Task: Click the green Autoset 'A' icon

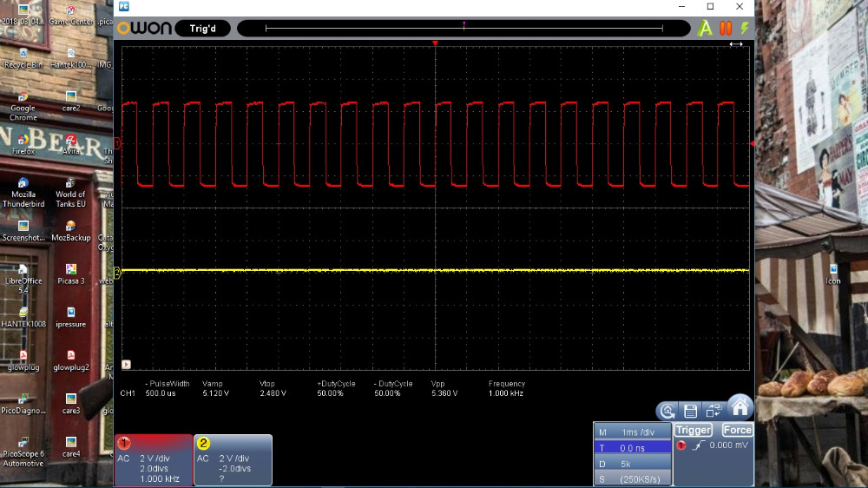Action: tap(705, 29)
